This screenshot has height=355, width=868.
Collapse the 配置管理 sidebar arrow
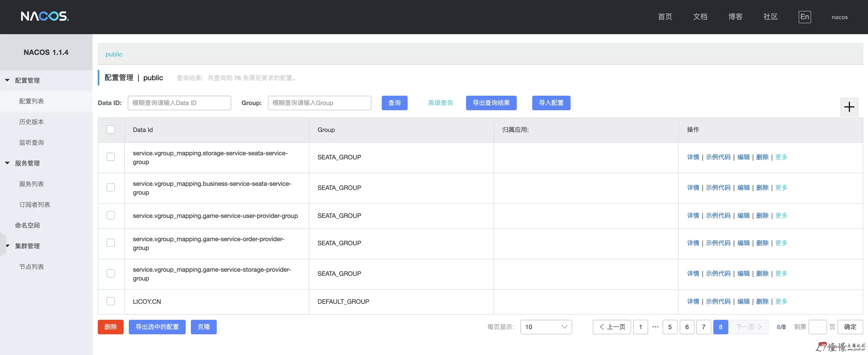[x=7, y=80]
